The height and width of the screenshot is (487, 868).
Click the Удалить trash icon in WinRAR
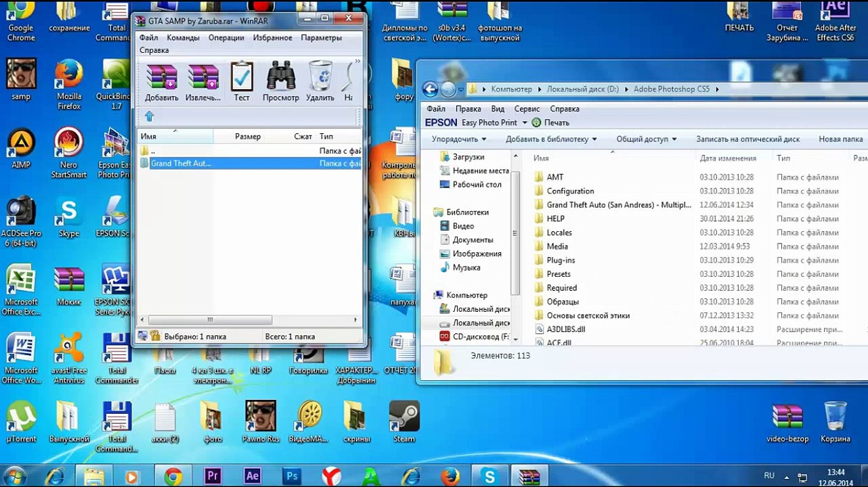320,82
